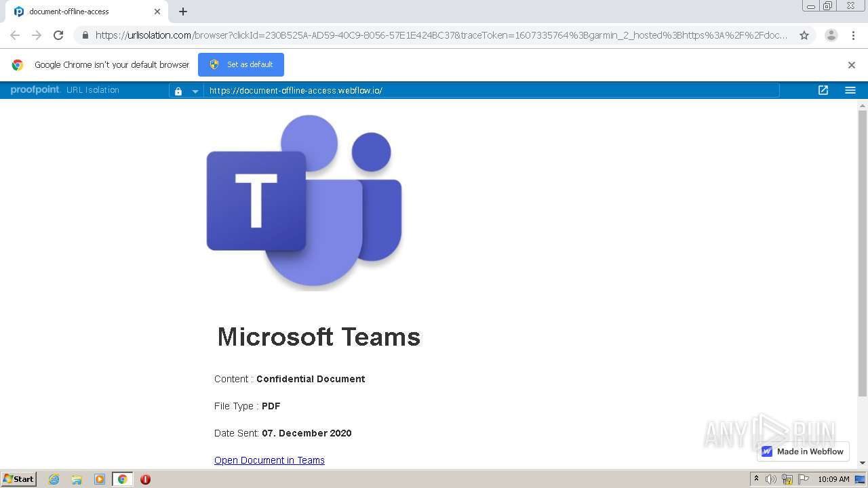Click the Proofpoint URL Isolation logo
The width and height of the screenshot is (868, 488).
point(65,90)
